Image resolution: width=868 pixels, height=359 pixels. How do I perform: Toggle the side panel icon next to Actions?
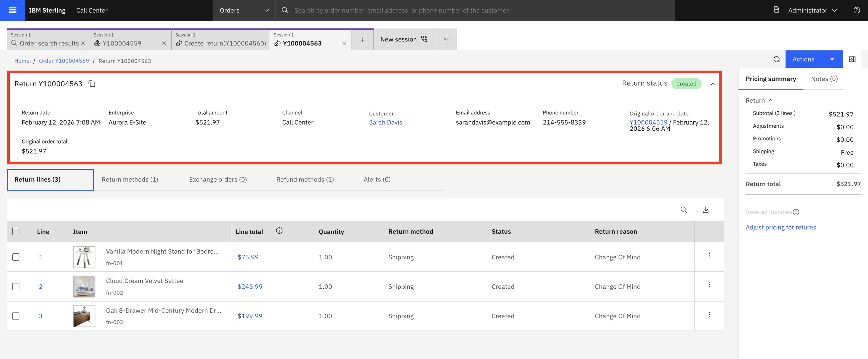(852, 59)
